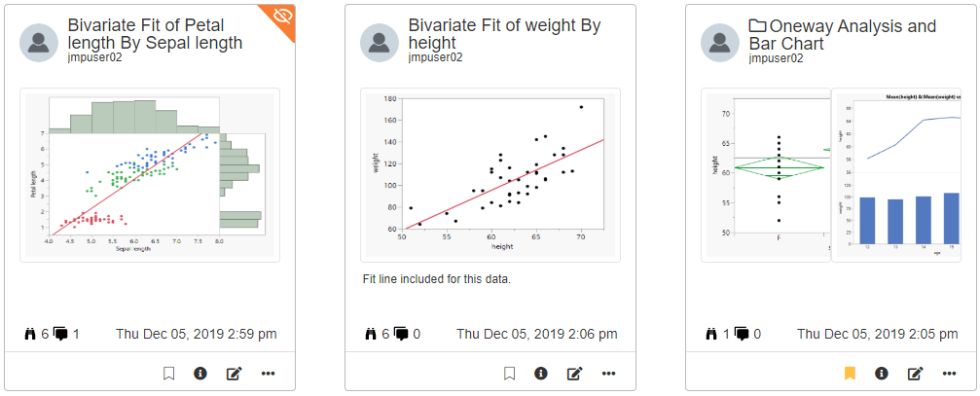Click jmpuser02 avatar on the first card
This screenshot has height=396, width=980.
pos(39,43)
